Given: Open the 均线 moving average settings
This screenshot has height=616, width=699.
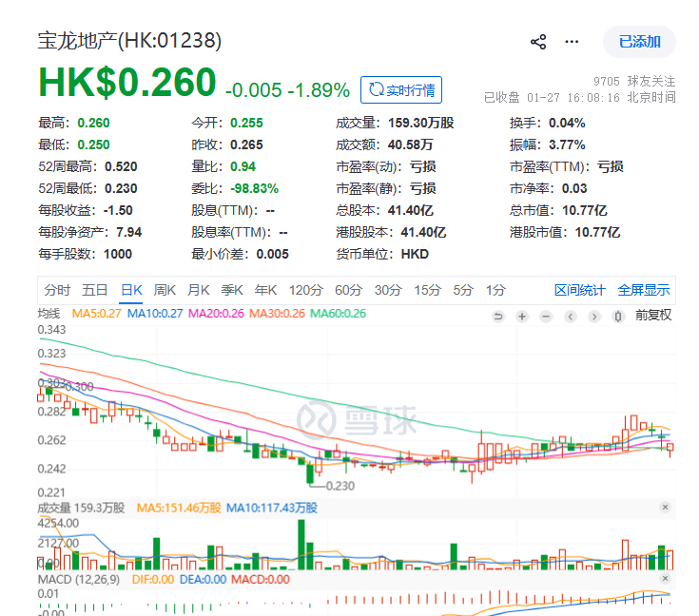Looking at the screenshot, I should [49, 314].
